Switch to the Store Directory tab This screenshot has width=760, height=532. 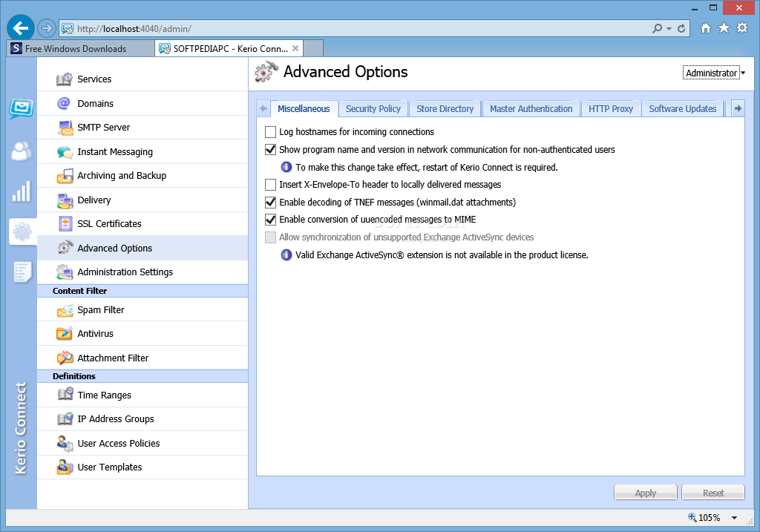[x=445, y=108]
